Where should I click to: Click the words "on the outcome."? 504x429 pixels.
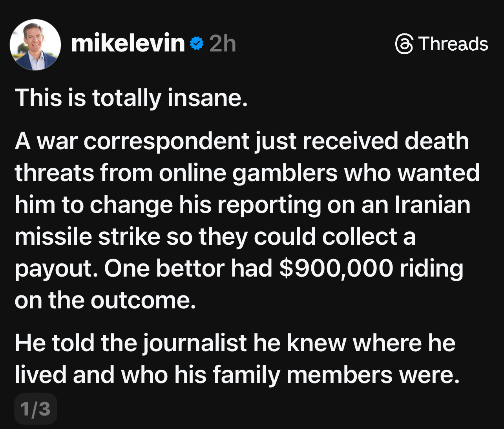click(105, 300)
